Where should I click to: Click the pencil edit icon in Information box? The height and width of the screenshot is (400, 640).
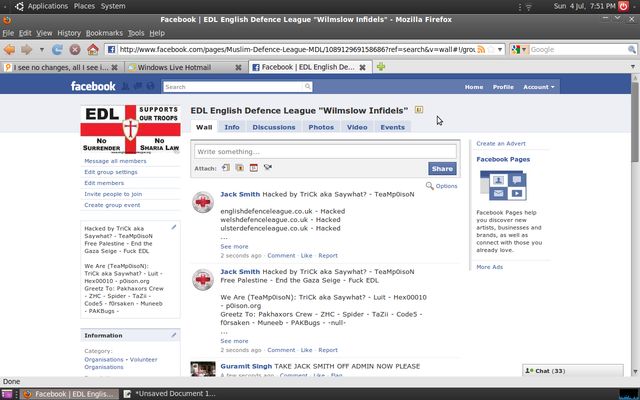coord(173,335)
